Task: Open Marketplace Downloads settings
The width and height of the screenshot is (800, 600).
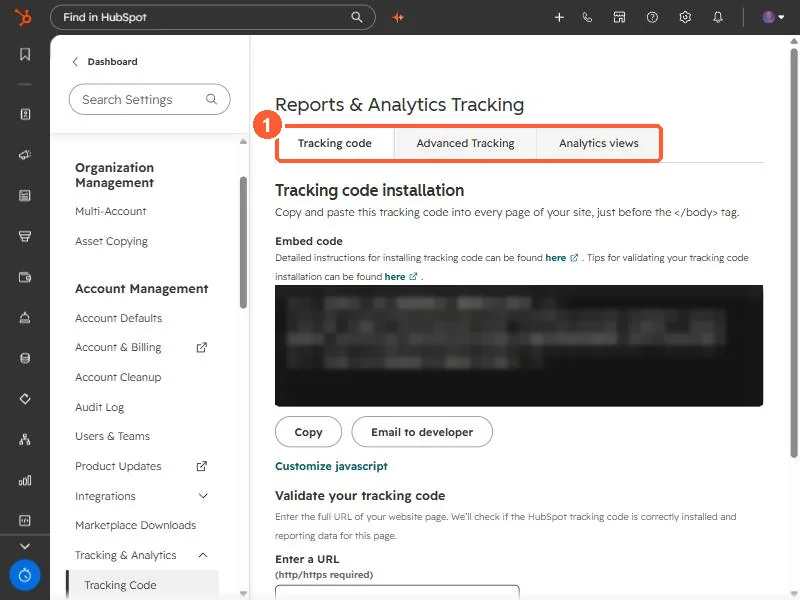Action: (x=135, y=526)
